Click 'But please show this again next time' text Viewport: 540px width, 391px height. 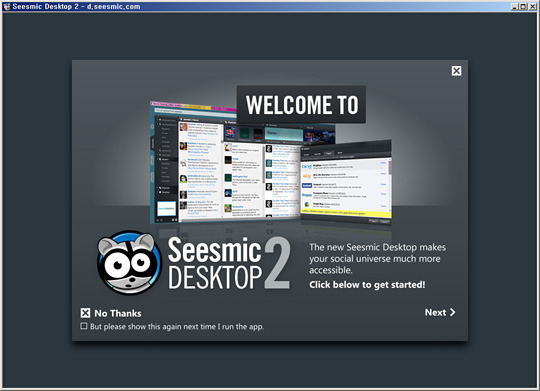pyautogui.click(x=177, y=327)
